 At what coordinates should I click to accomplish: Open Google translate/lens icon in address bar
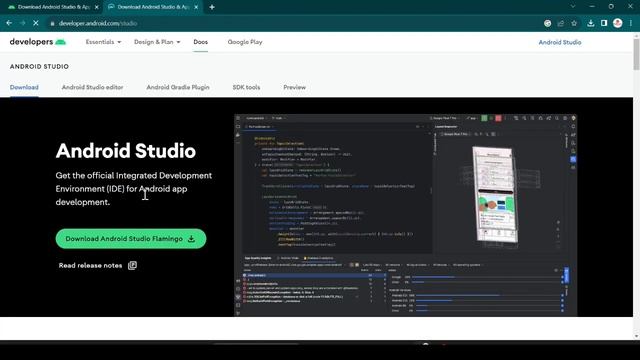548,23
